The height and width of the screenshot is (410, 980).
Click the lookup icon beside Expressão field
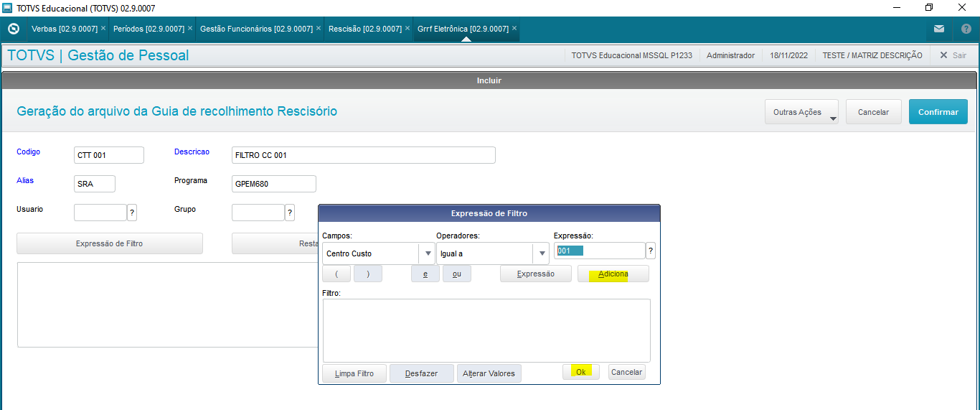pos(651,251)
